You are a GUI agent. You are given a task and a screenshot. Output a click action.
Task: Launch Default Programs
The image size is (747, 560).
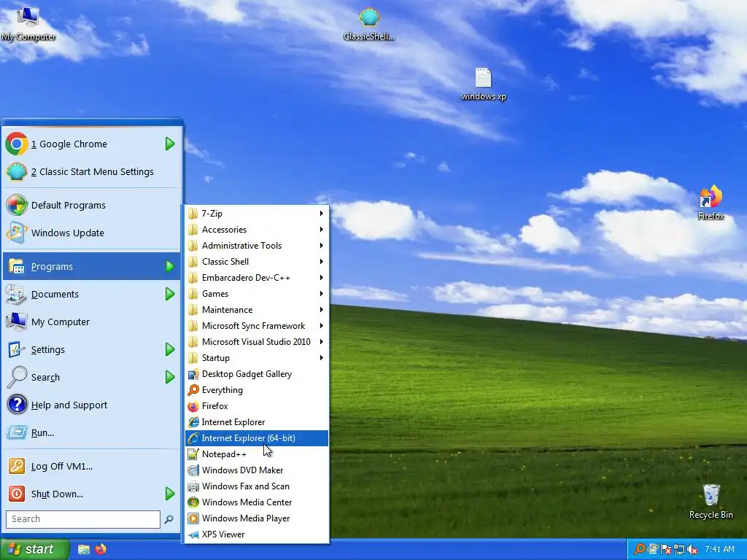pyautogui.click(x=91, y=205)
